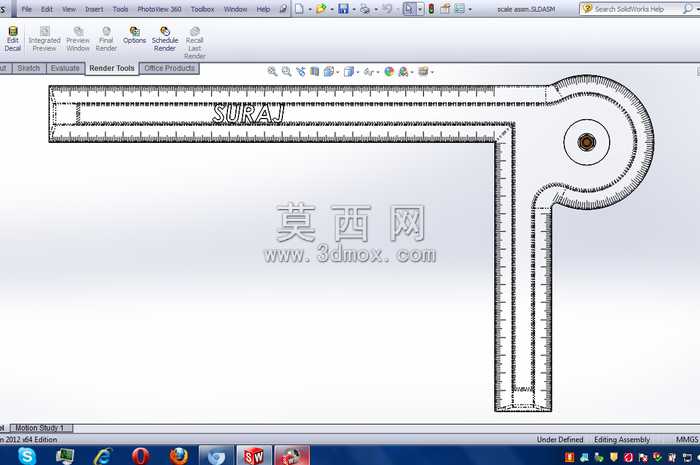The image size is (700, 465).
Task: Click the search magnifier icon
Action: click(687, 8)
